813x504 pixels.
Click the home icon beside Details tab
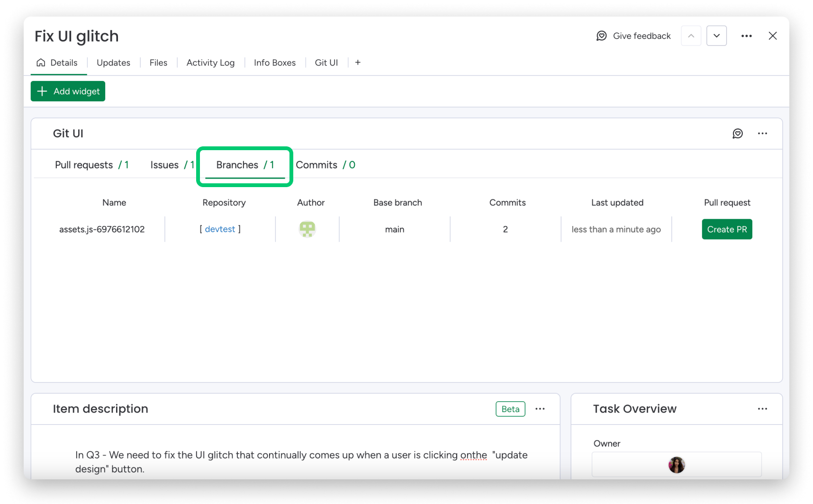tap(41, 62)
